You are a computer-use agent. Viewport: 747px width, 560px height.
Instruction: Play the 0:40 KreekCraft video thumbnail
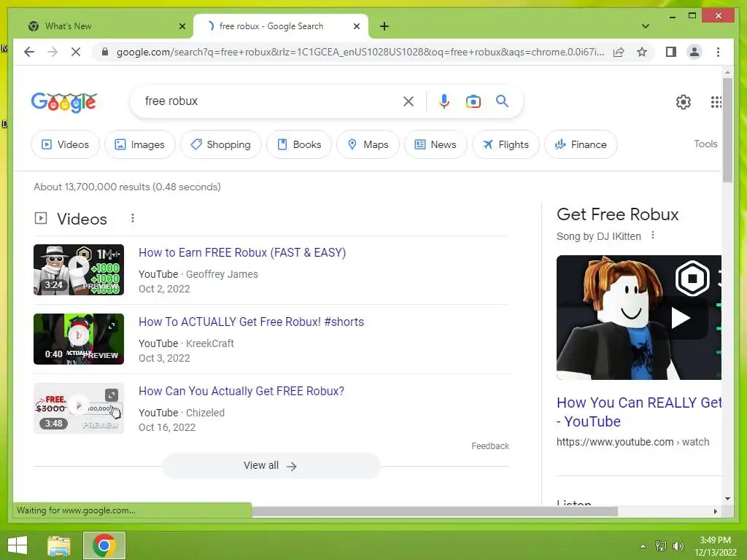(x=79, y=339)
